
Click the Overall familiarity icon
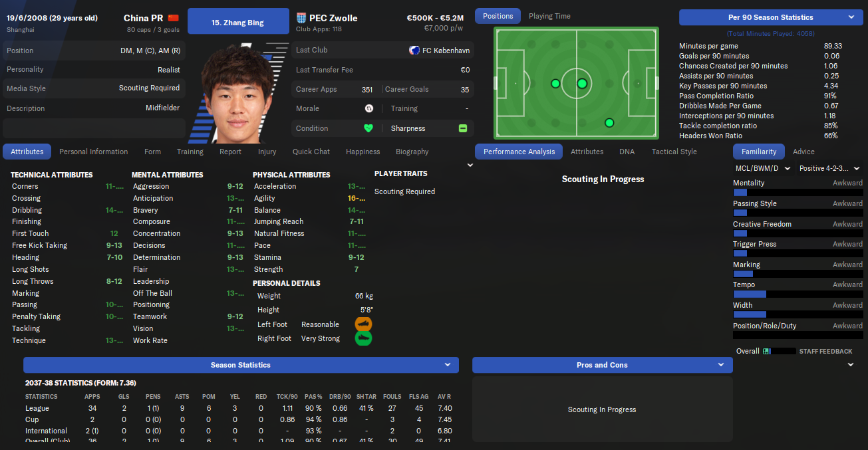click(x=766, y=351)
